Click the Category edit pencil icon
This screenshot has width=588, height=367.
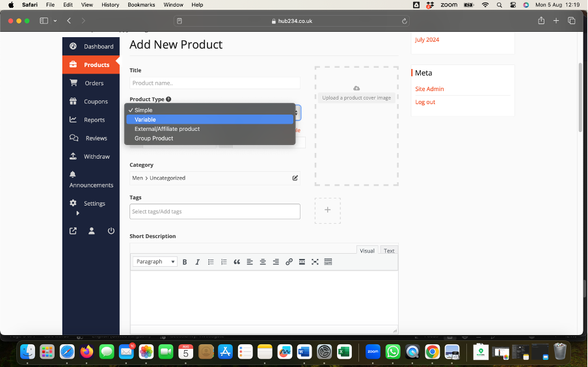(295, 178)
